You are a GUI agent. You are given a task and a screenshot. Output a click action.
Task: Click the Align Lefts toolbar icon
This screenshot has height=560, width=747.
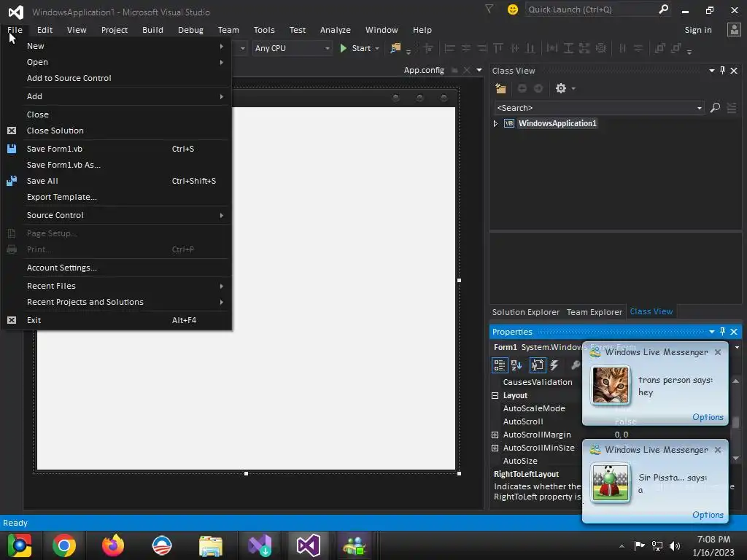[449, 48]
